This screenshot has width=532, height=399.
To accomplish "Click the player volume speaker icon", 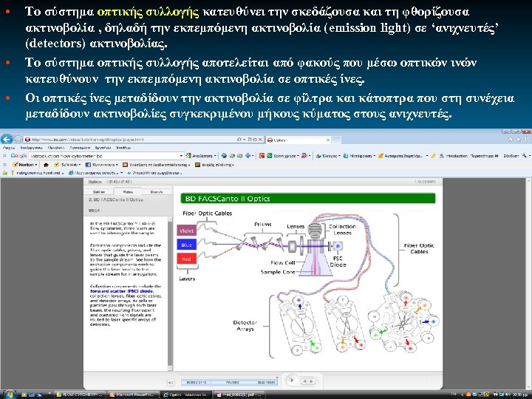I will pos(171,383).
